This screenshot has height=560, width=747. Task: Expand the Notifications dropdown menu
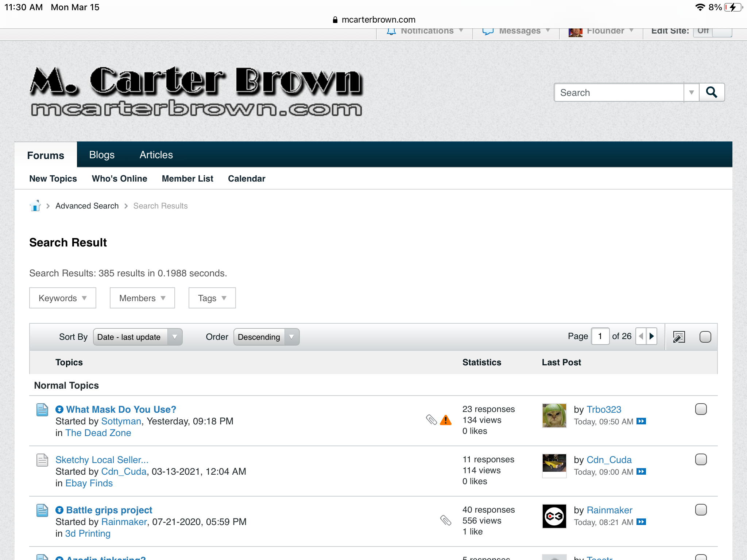[461, 31]
